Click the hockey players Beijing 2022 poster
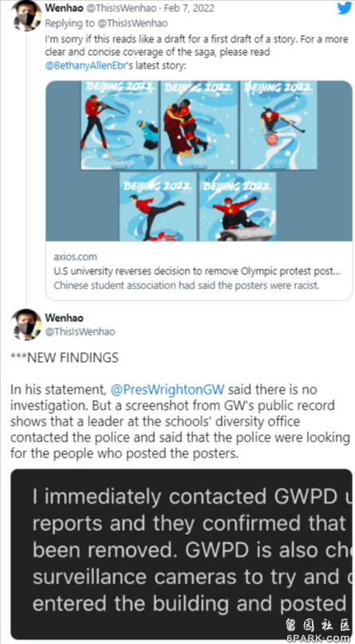The image size is (355, 644). 199,125
